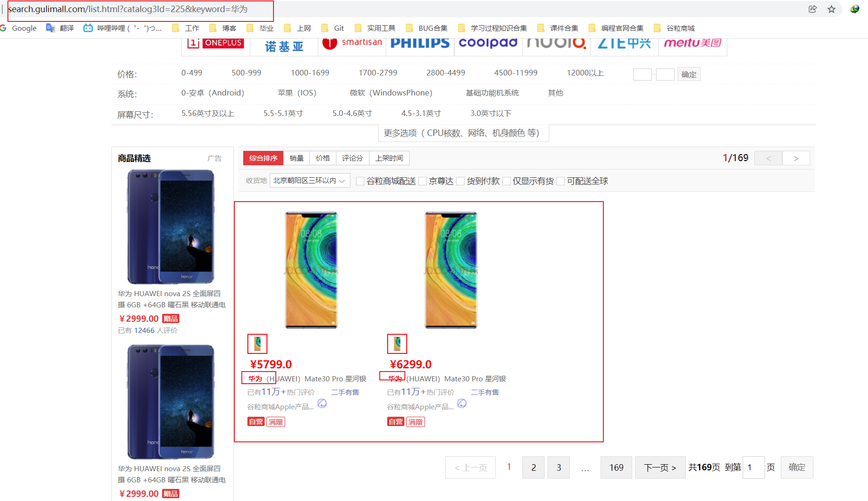Image resolution: width=868 pixels, height=501 pixels.
Task: Open the Google bookmark
Action: (x=19, y=28)
